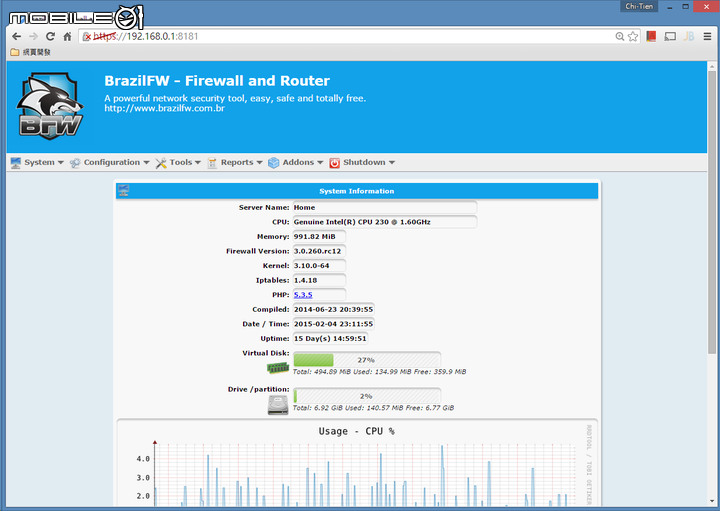Expand the Reports dropdown arrow
The image size is (720, 511).
pyautogui.click(x=259, y=163)
